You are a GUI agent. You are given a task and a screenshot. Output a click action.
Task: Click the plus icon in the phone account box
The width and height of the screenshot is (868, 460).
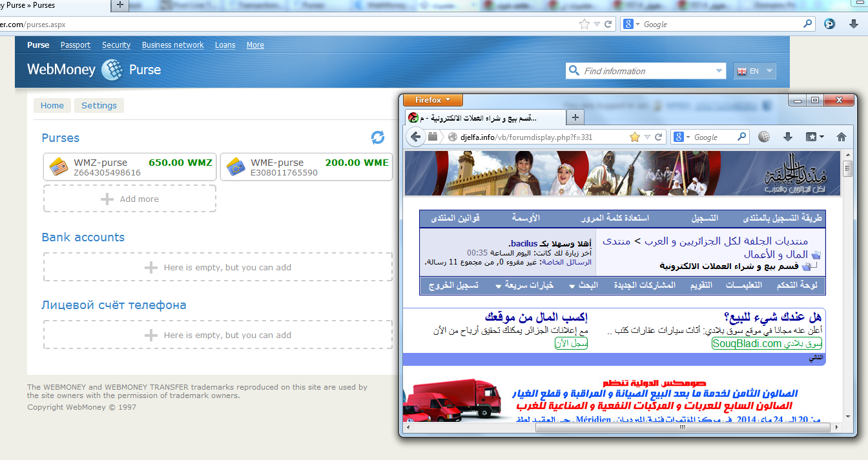coord(150,335)
